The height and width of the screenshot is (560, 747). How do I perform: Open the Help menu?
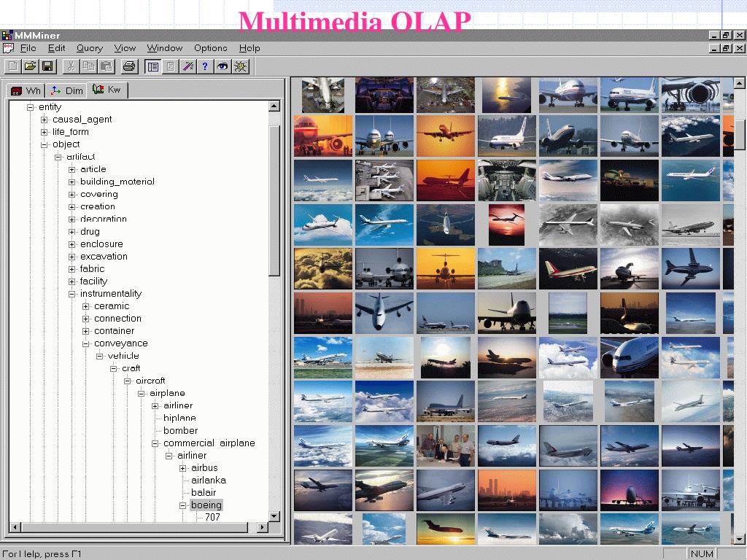click(x=249, y=48)
